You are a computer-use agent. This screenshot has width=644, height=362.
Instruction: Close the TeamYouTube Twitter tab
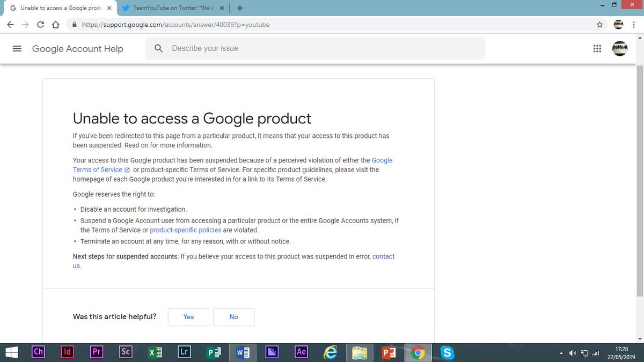coord(222,8)
